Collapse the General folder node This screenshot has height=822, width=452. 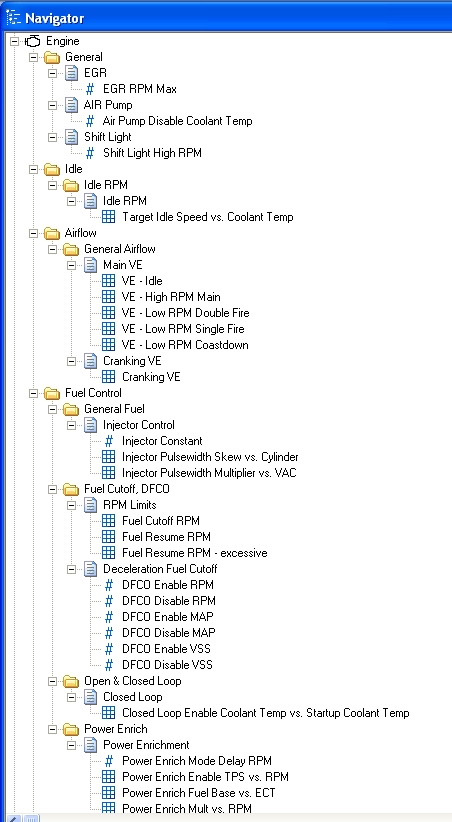(x=34, y=57)
